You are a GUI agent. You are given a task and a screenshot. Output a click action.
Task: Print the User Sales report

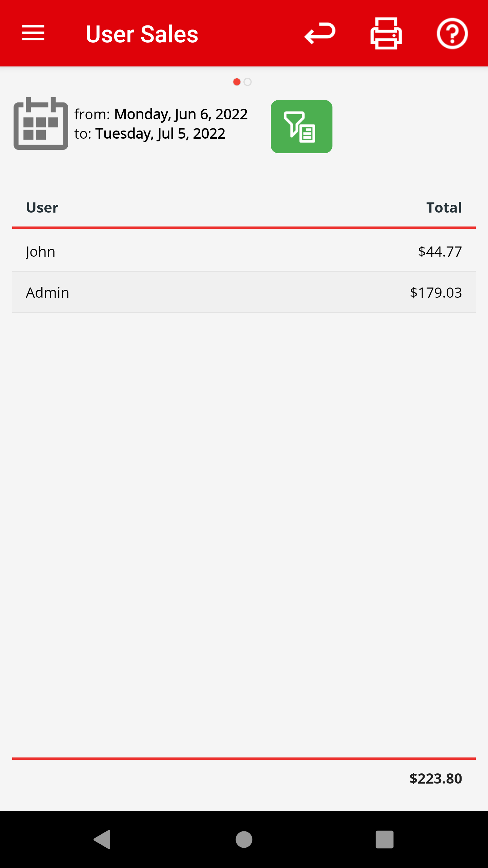click(x=386, y=33)
